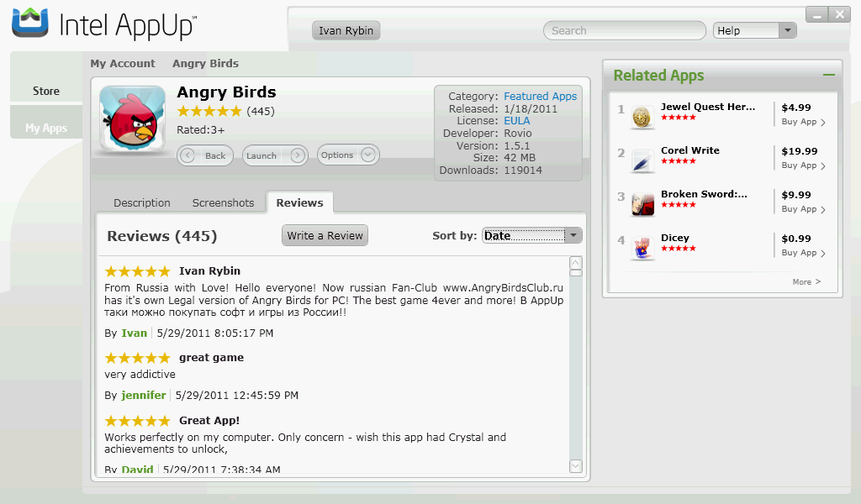Screen dimensions: 861x504
Task: Open reviewer Ivan's profile link
Action: tap(134, 333)
